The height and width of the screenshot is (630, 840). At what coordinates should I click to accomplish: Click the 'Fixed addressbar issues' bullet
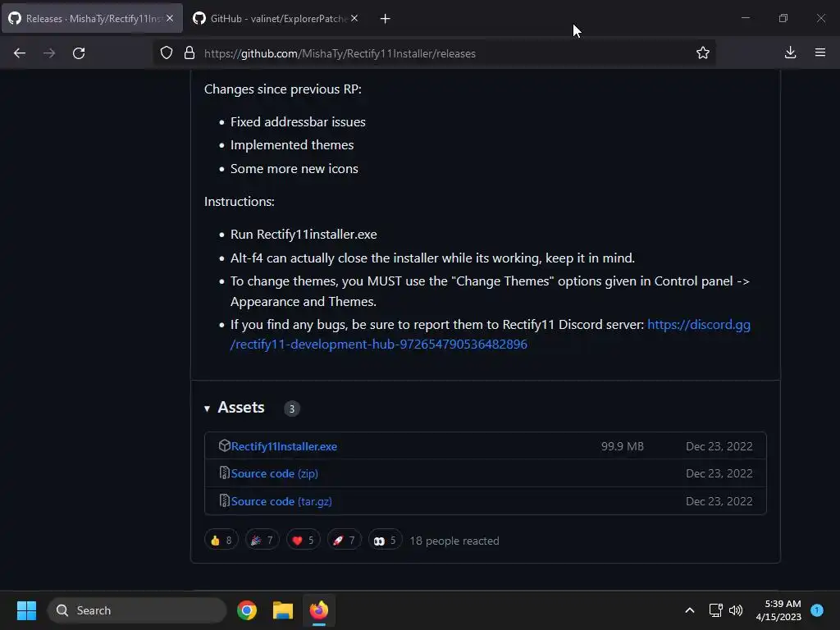(x=298, y=122)
